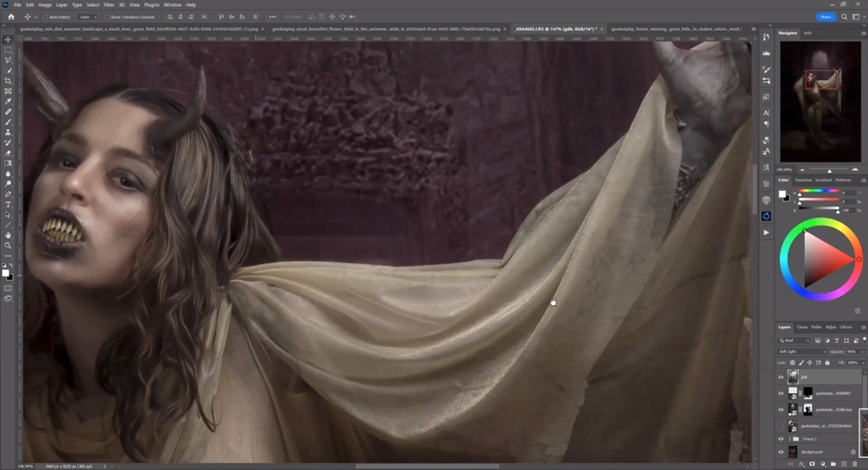868x470 pixels.
Task: Open the Auto-Select Layer dropdown
Action: pyautogui.click(x=87, y=17)
